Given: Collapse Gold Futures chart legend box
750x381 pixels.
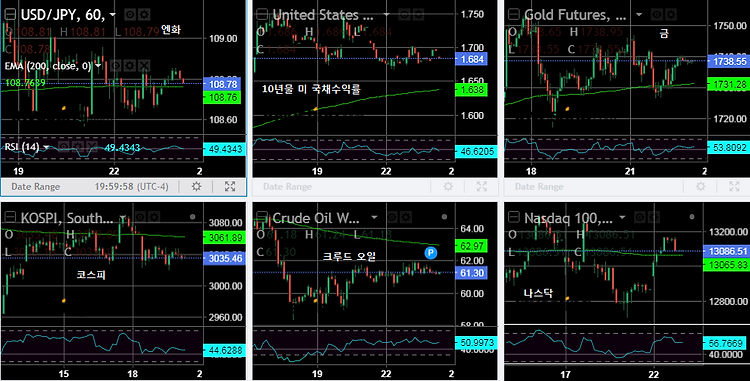Looking at the screenshot, I should pos(513,14).
